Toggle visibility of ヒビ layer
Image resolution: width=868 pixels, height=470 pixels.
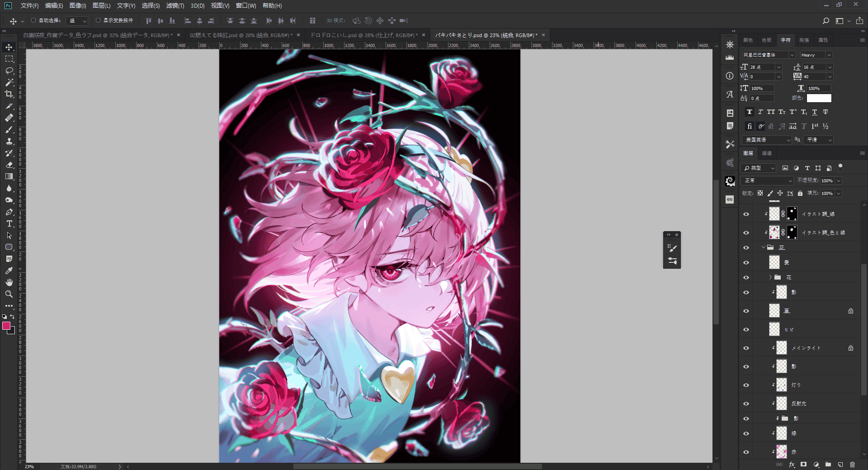tap(746, 329)
